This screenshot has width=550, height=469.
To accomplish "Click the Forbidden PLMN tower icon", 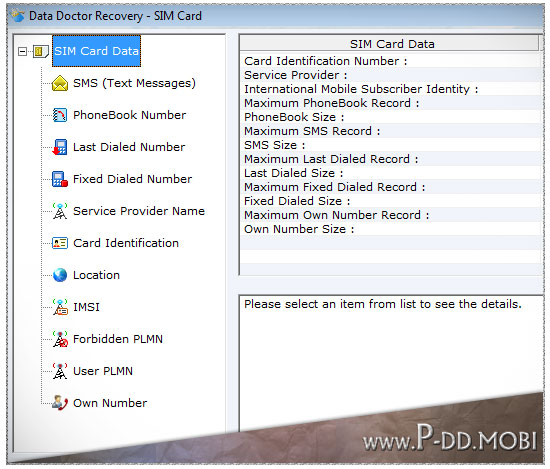I will pos(60,339).
